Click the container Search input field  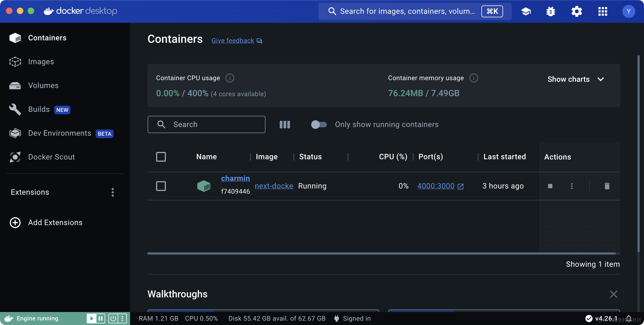(x=211, y=125)
